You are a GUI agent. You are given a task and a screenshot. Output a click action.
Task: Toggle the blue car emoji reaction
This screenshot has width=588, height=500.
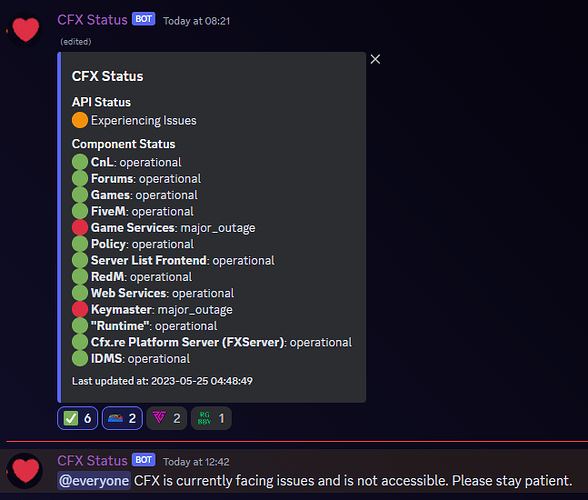click(122, 418)
